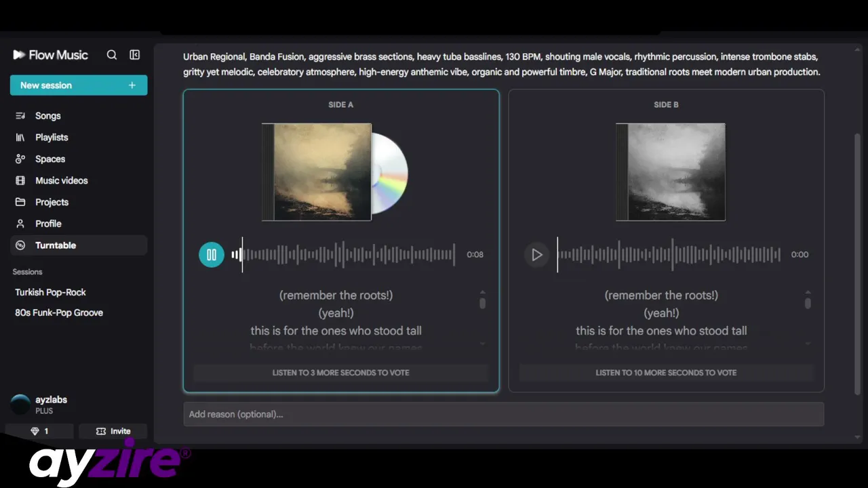
Task: Open the search icon beside Flow Music
Action: pos(112,55)
